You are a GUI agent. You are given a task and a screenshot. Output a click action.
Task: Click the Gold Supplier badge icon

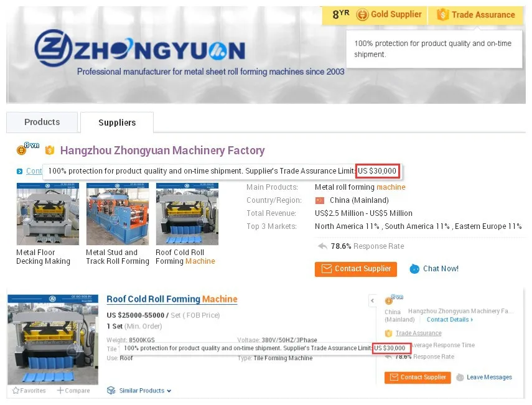tap(362, 14)
